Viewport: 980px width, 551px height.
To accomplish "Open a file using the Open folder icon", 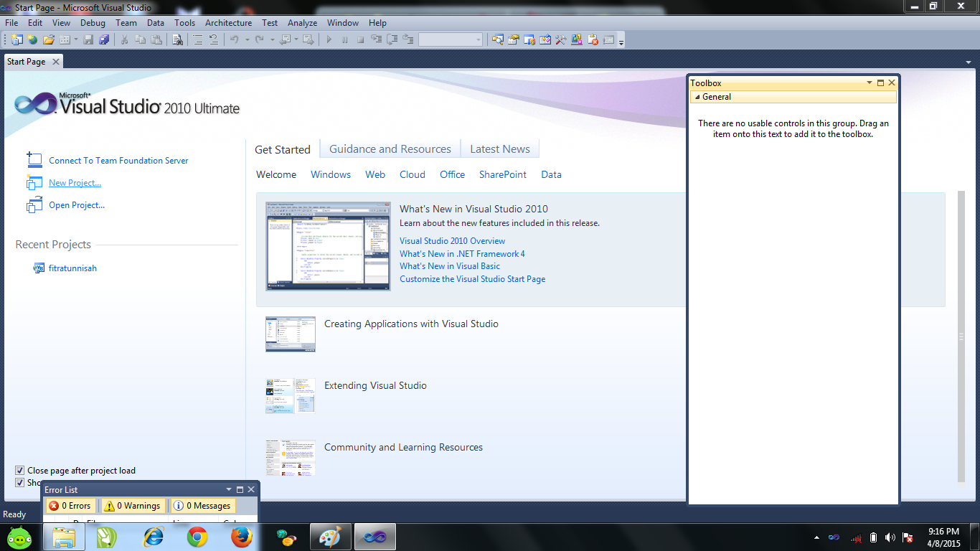I will pyautogui.click(x=49, y=39).
